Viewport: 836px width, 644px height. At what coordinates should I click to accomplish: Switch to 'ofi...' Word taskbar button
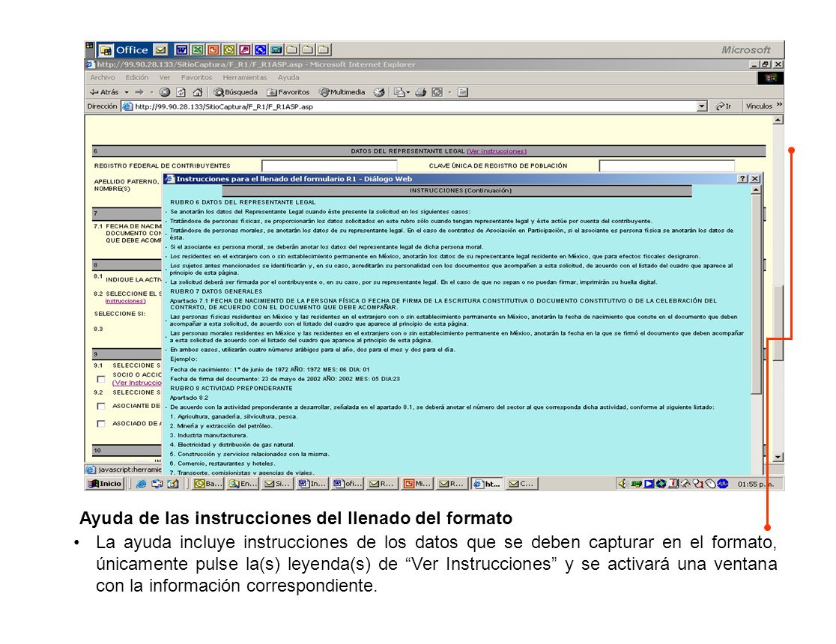pyautogui.click(x=348, y=484)
